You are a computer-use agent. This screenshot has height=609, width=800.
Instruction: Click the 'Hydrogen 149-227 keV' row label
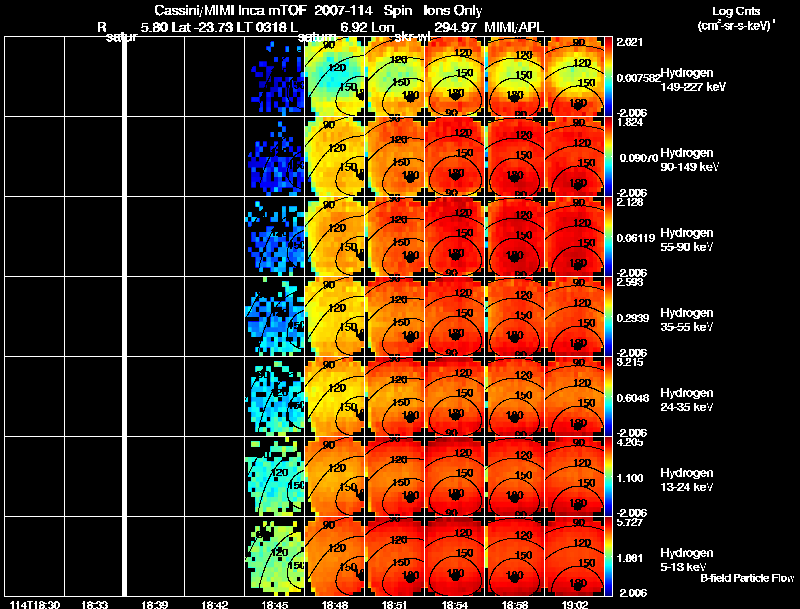tap(693, 80)
